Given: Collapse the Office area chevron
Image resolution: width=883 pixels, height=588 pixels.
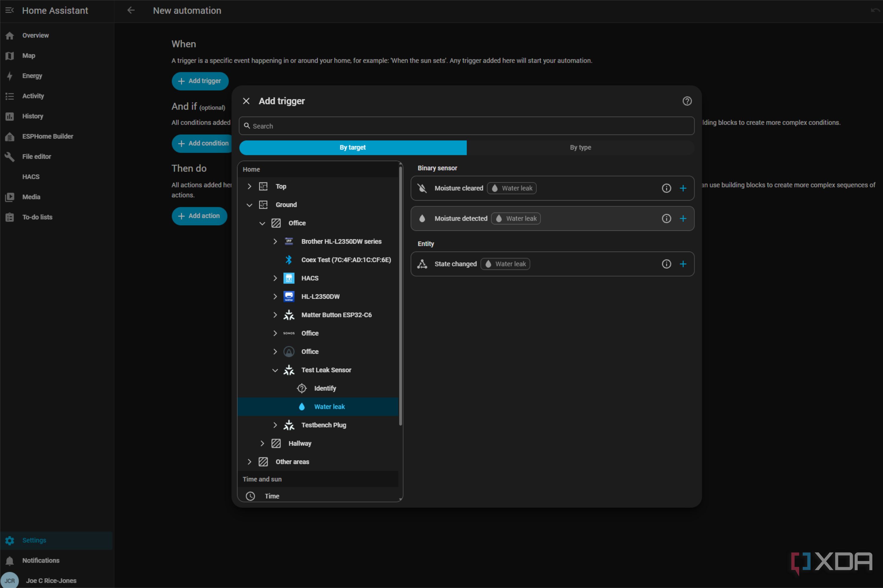Looking at the screenshot, I should tap(262, 223).
